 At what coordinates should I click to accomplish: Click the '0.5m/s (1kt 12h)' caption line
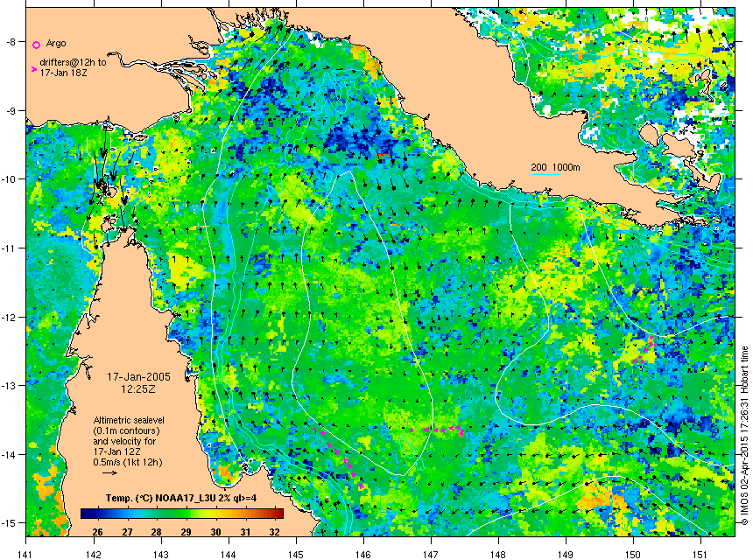tap(128, 462)
